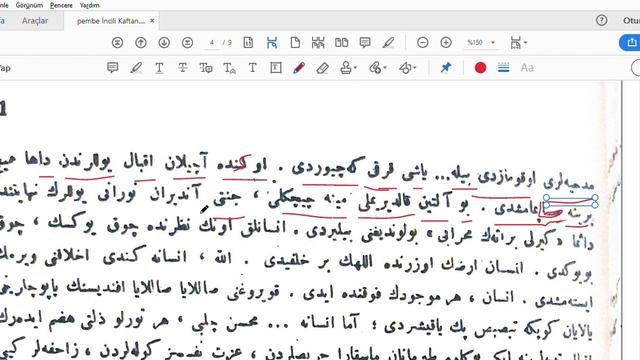
Task: Switch to single page view
Action: tap(295, 42)
